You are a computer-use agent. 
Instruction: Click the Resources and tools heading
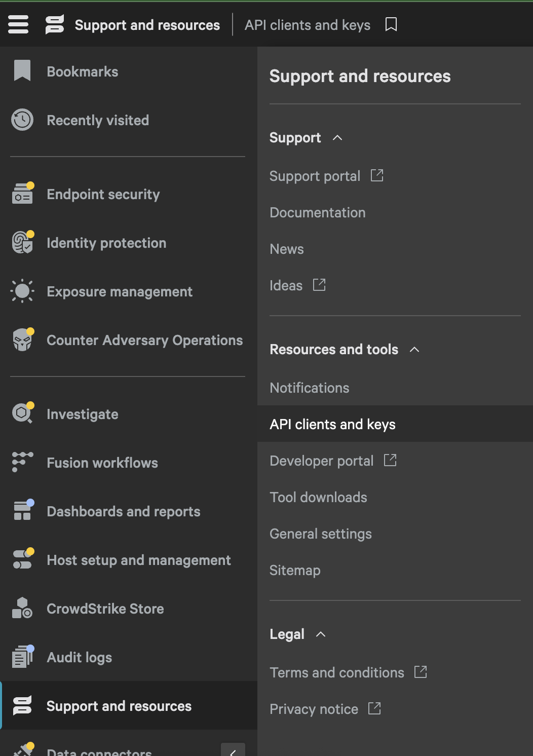pos(334,350)
